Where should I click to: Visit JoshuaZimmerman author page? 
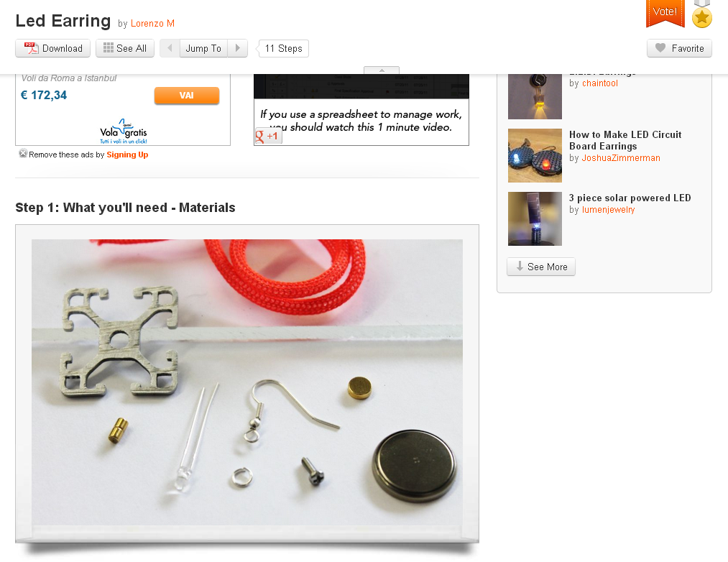coord(621,158)
